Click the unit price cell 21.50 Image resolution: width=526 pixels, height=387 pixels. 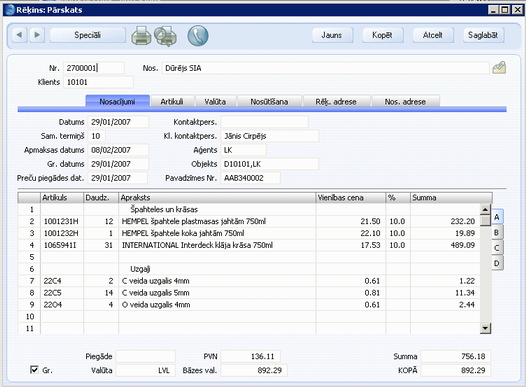351,221
